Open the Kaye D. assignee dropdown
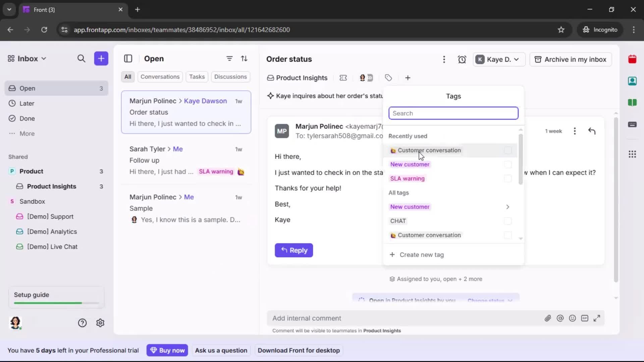The width and height of the screenshot is (644, 362). pos(498,59)
